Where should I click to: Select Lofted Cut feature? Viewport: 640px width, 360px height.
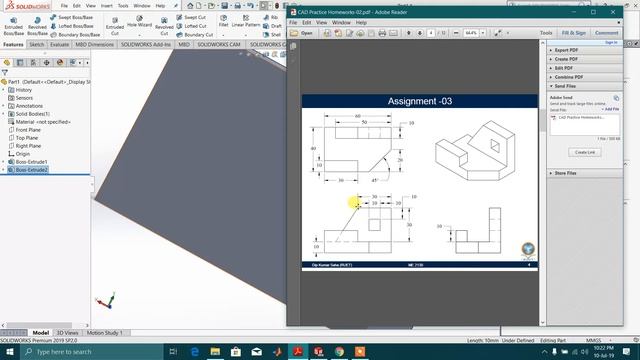(x=191, y=26)
